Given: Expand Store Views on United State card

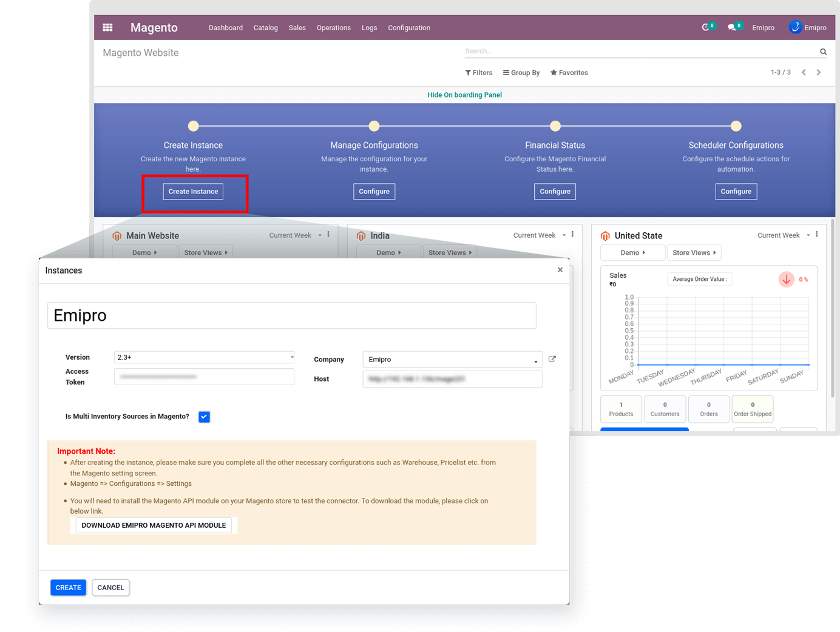Looking at the screenshot, I should 694,252.
